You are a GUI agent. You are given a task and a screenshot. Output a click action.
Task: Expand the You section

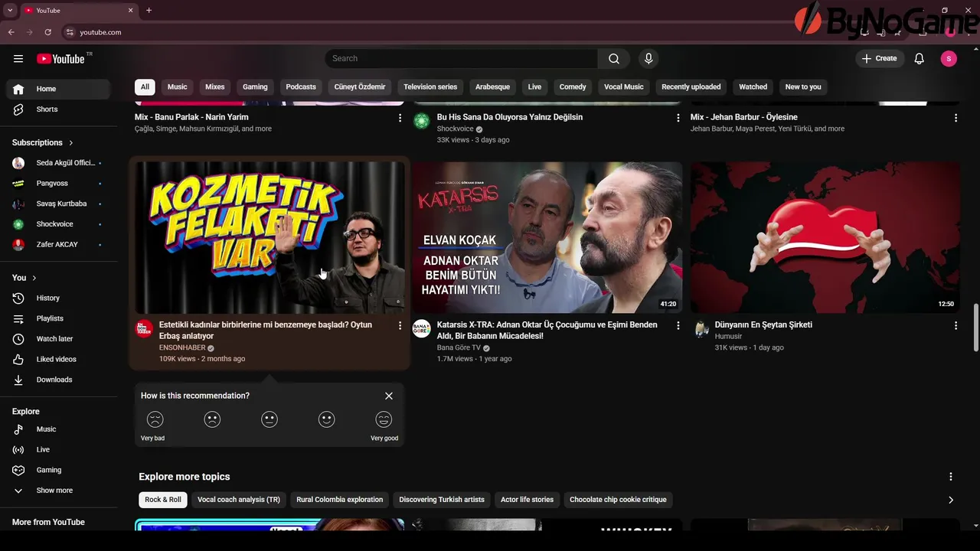click(24, 278)
